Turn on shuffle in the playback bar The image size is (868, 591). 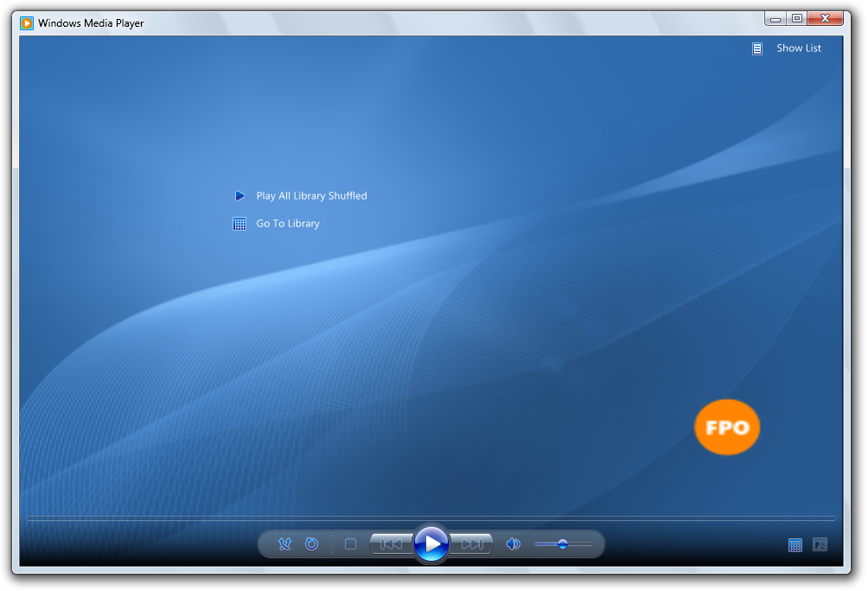284,544
